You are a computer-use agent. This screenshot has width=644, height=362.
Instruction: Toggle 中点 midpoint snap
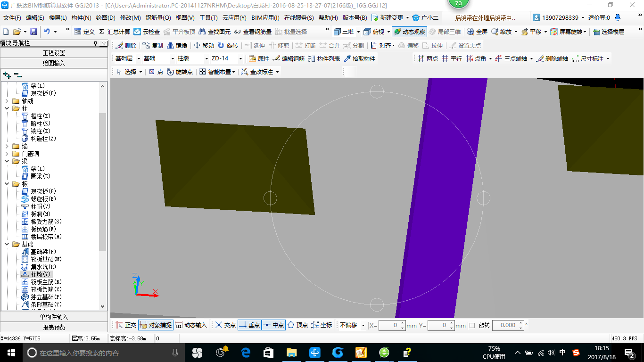coord(273,325)
